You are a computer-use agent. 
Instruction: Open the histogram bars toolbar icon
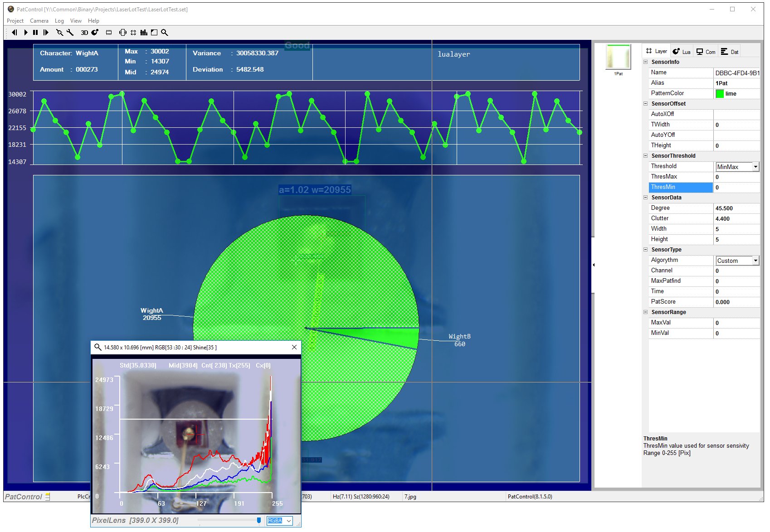click(144, 33)
